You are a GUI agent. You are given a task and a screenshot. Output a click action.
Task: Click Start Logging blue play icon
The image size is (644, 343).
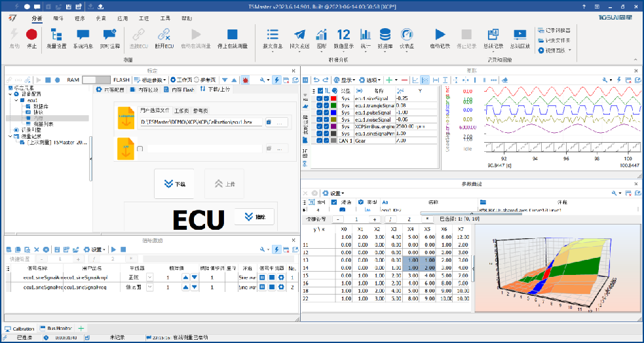click(440, 35)
